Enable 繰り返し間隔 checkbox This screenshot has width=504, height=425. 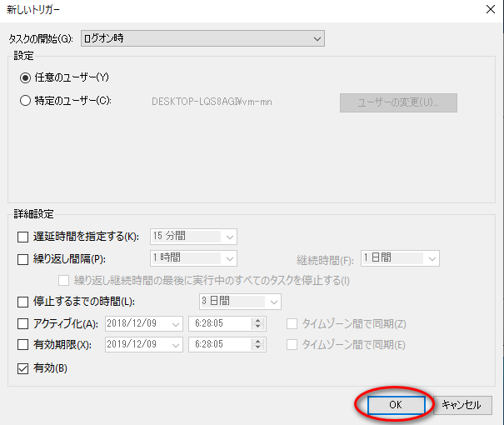pyautogui.click(x=23, y=259)
